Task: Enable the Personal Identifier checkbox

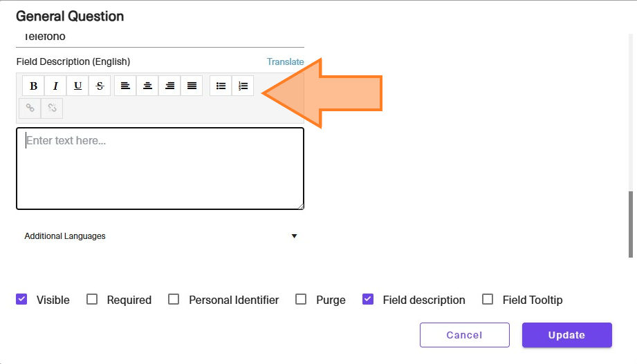Action: 174,300
